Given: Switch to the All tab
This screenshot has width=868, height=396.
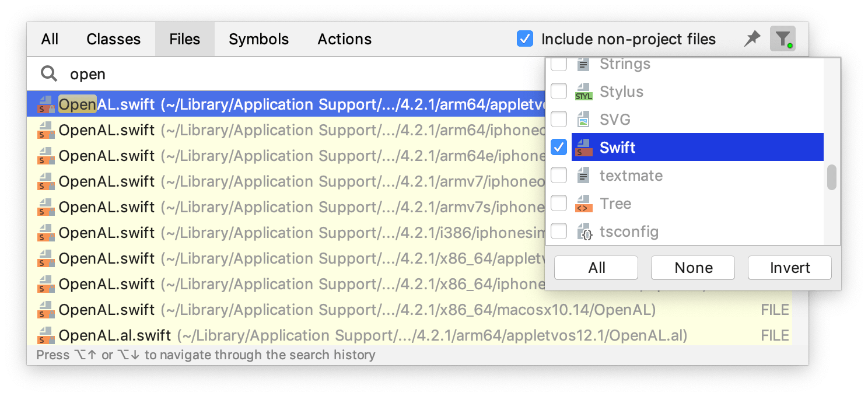Looking at the screenshot, I should pos(50,39).
